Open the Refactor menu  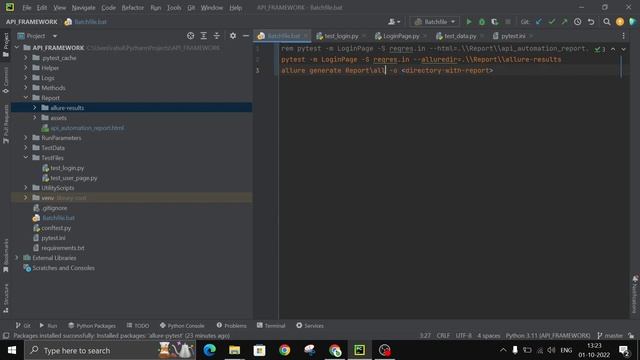133,7
